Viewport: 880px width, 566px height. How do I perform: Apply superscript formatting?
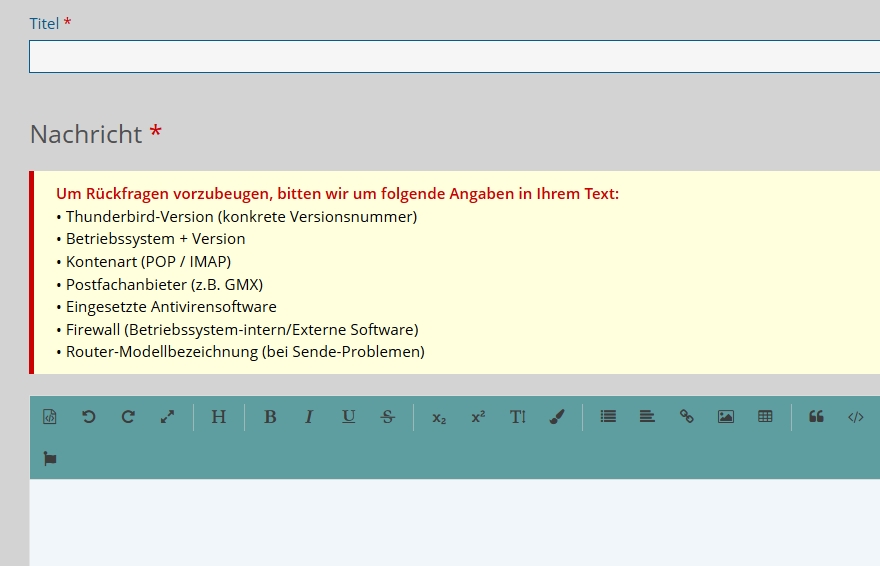coord(478,417)
